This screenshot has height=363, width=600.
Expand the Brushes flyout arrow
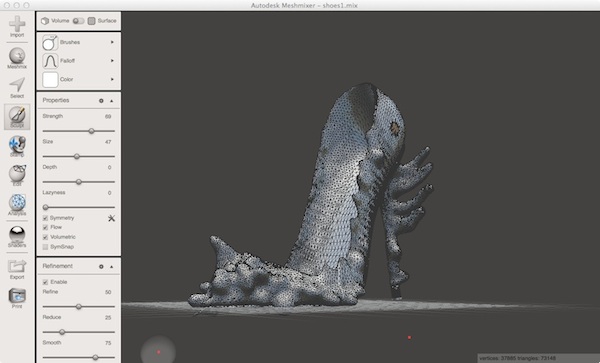112,42
